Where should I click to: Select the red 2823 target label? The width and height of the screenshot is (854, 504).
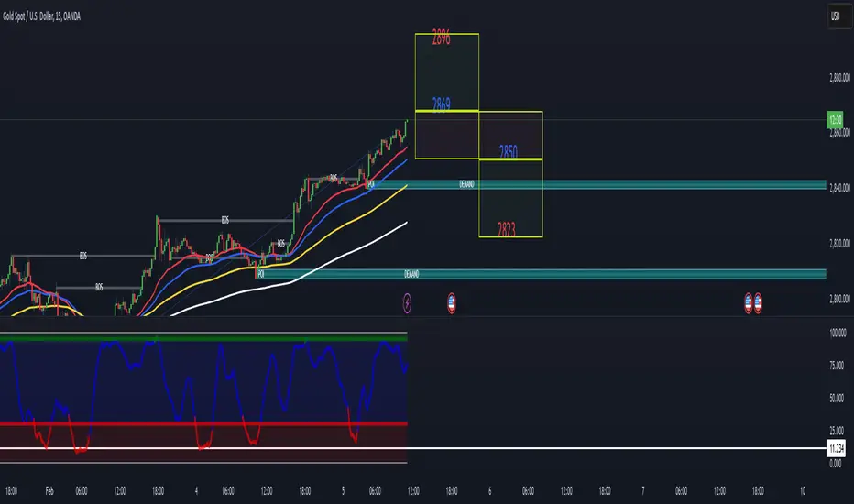(507, 229)
